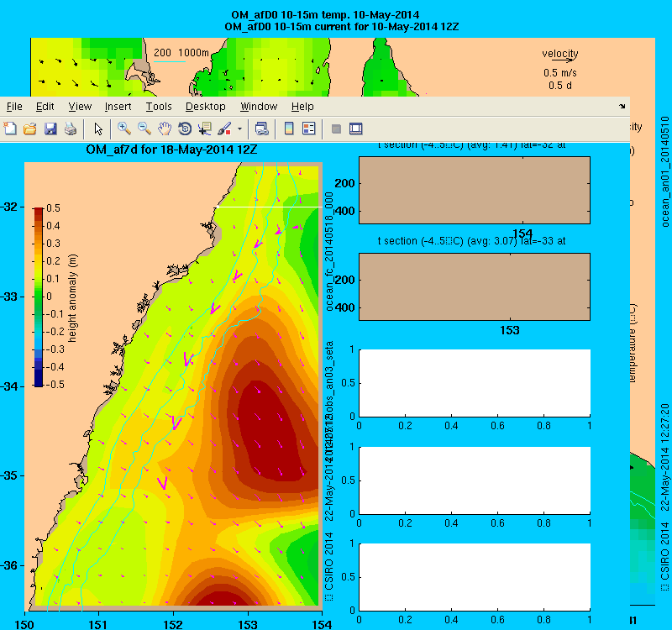672x630 pixels.
Task: Open the Window menu
Action: point(259,107)
